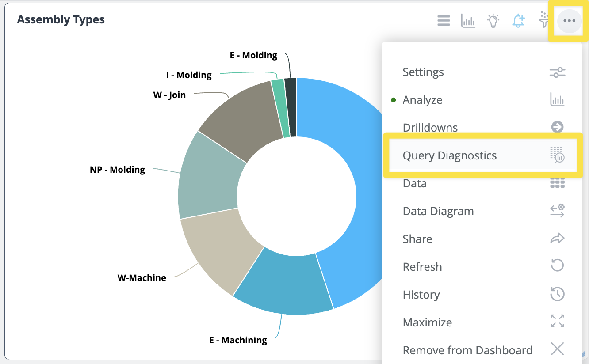Image resolution: width=589 pixels, height=364 pixels.
Task: Click the circular Refresh icon
Action: (557, 265)
